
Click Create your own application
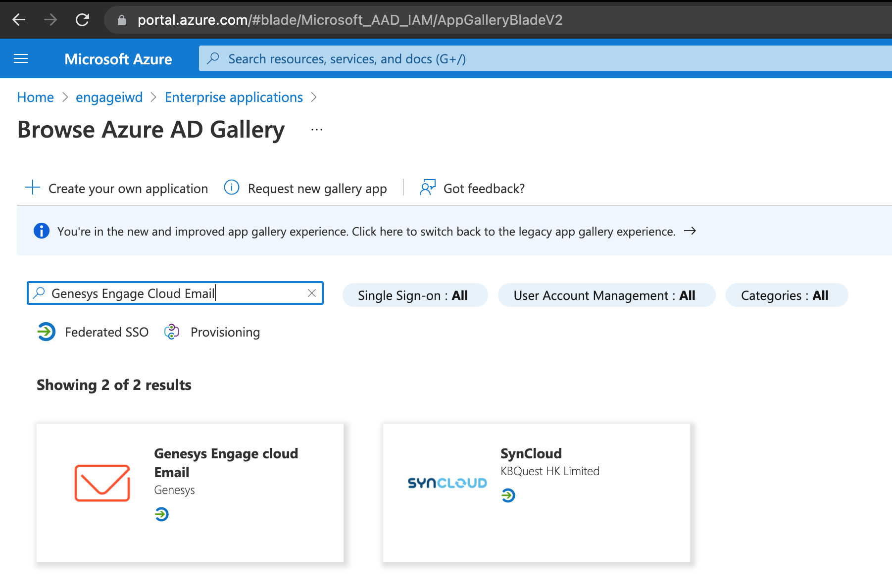click(x=128, y=189)
